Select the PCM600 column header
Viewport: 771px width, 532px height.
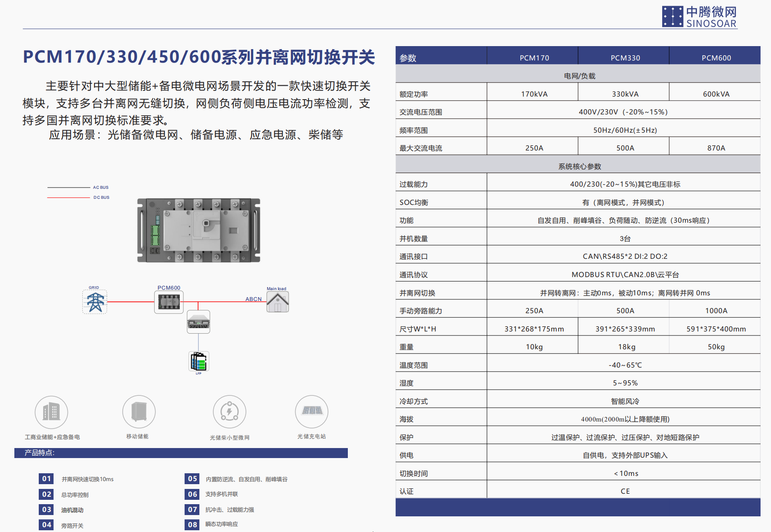pyautogui.click(x=716, y=58)
